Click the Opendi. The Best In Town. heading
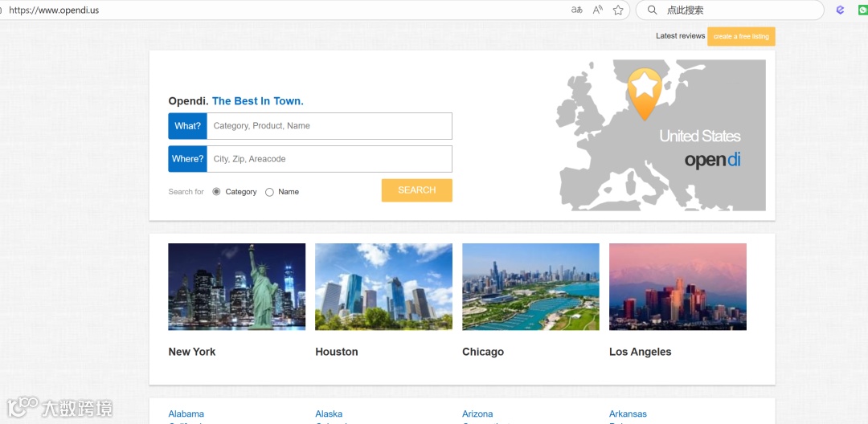Screen dimensions: 868x424 (235, 101)
